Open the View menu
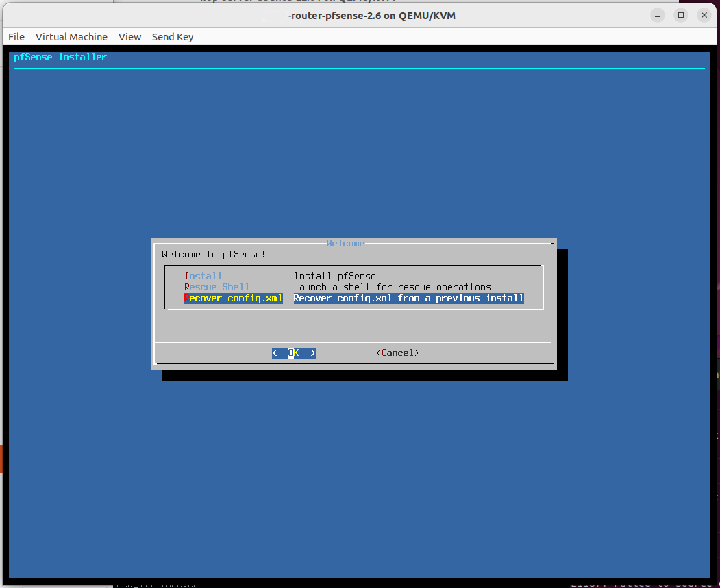Image resolution: width=720 pixels, height=588 pixels. pyautogui.click(x=130, y=37)
